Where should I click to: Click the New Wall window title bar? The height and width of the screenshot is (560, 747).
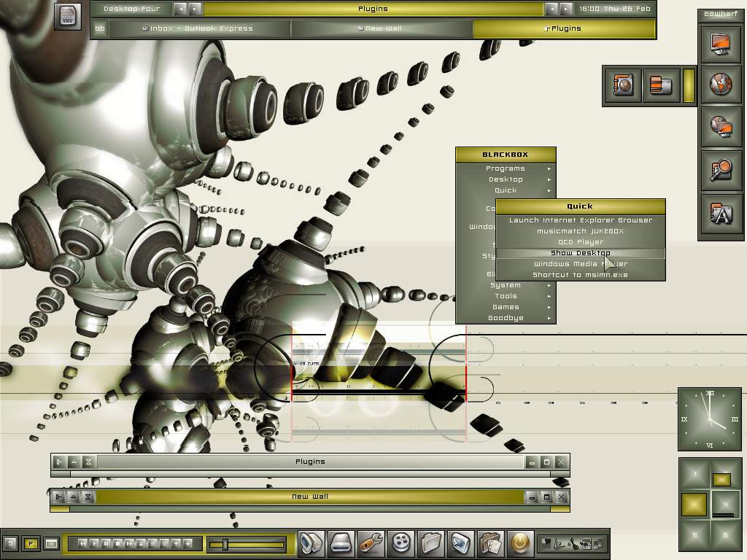310,497
